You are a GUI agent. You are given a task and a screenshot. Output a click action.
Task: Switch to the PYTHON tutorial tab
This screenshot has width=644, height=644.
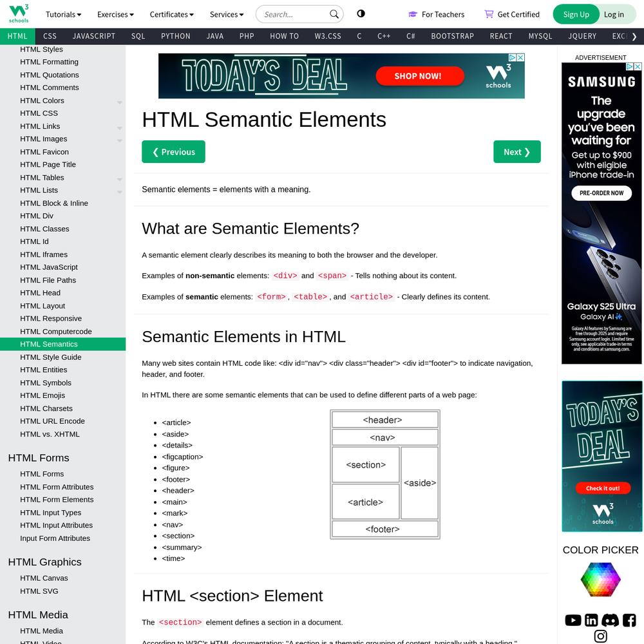pos(175,36)
